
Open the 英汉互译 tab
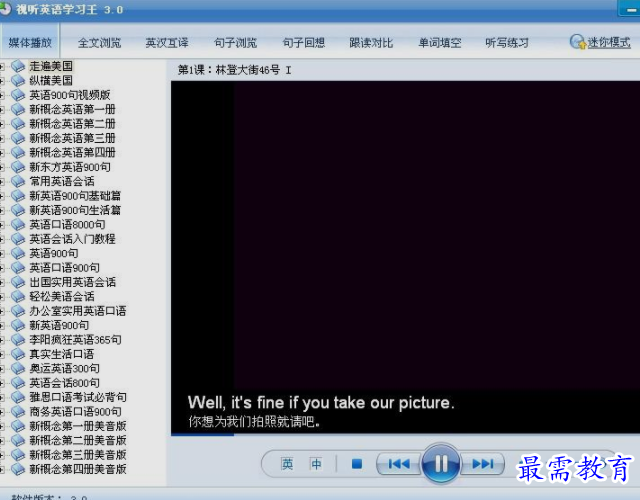167,42
